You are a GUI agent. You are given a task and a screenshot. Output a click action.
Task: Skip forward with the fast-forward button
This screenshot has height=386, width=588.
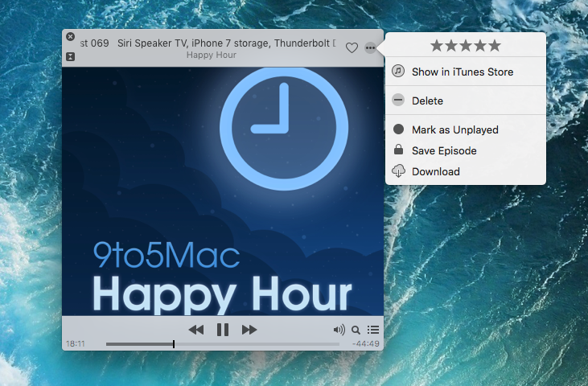tap(249, 329)
